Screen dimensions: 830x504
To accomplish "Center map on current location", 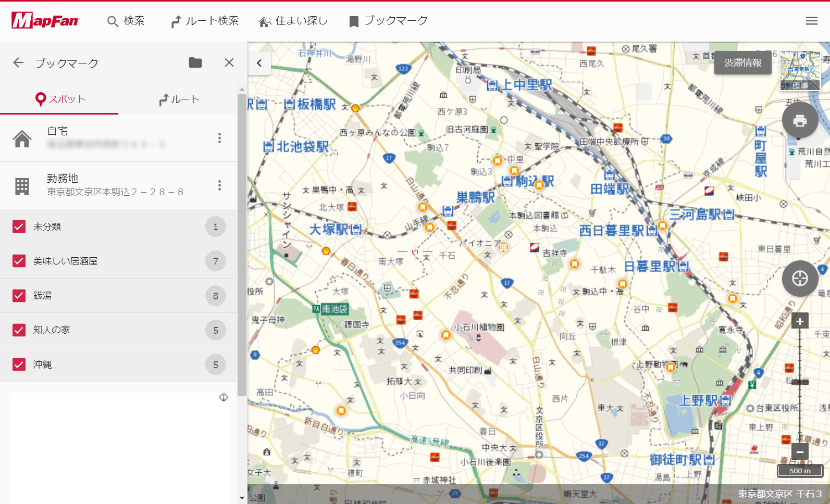I will (800, 279).
